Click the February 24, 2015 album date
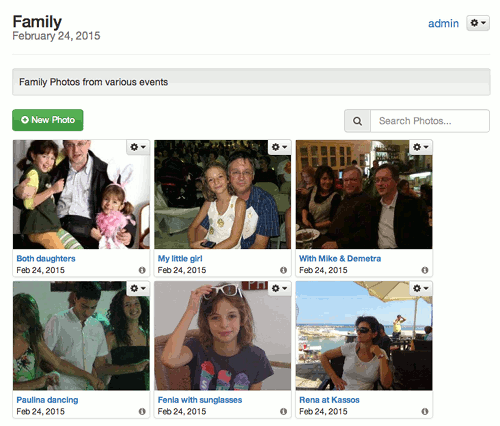This screenshot has width=500, height=426. 56,36
